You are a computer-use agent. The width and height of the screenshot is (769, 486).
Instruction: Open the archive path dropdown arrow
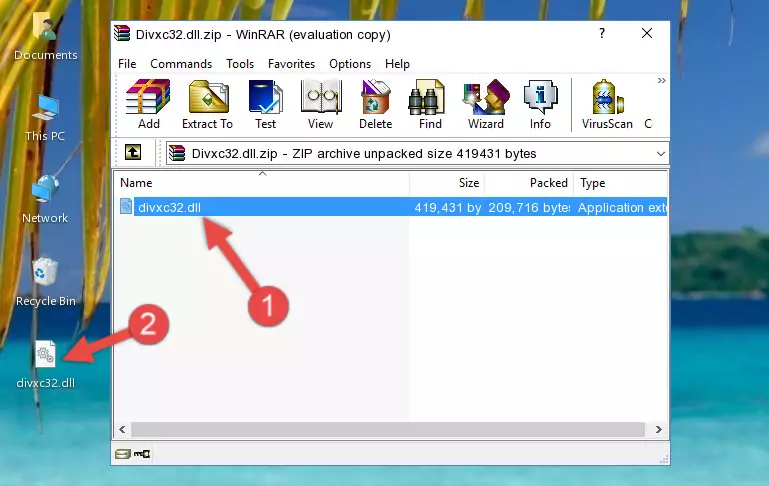pyautogui.click(x=661, y=154)
